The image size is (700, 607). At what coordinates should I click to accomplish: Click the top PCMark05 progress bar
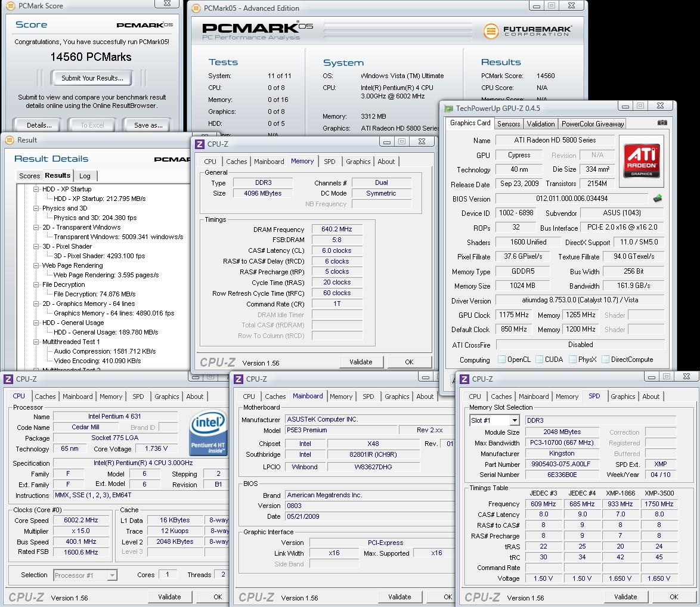(x=398, y=24)
